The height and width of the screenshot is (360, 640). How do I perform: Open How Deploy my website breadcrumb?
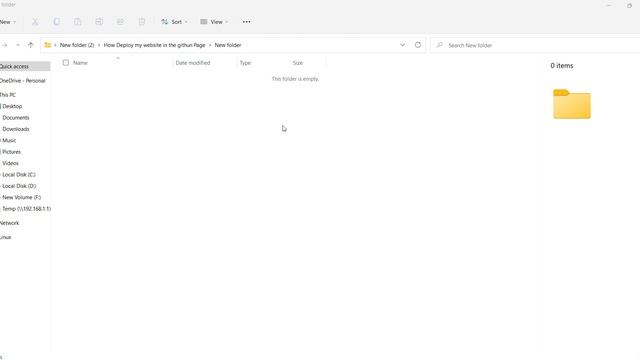[x=154, y=45]
